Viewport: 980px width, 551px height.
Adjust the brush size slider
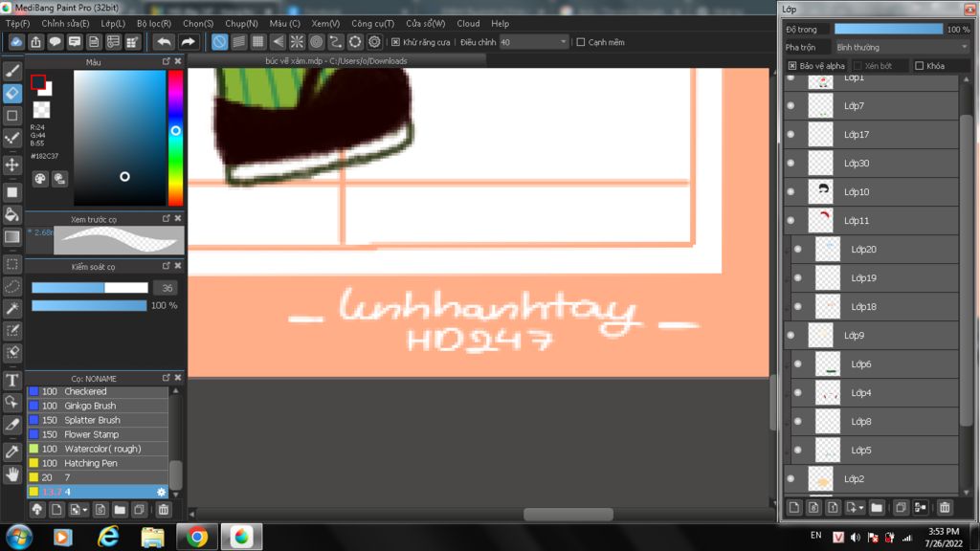click(x=90, y=288)
